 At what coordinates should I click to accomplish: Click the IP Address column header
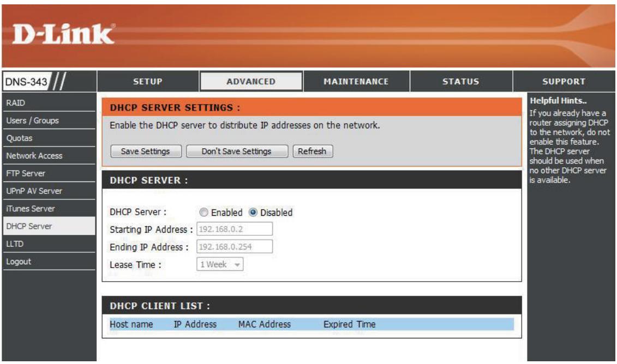(195, 325)
